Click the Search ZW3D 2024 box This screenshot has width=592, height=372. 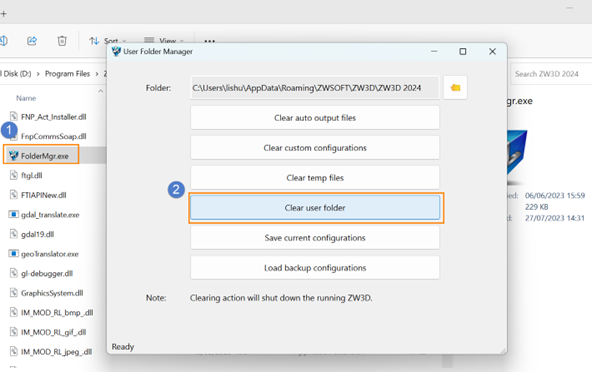point(551,74)
